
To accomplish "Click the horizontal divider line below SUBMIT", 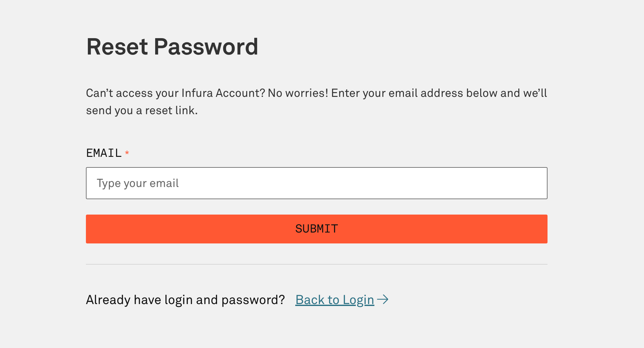I will tap(316, 264).
